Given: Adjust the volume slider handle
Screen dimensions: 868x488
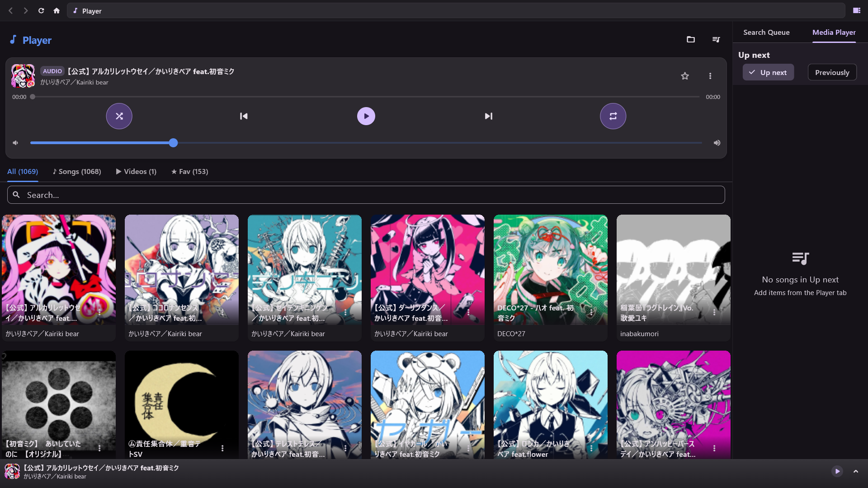Looking at the screenshot, I should click(x=174, y=143).
